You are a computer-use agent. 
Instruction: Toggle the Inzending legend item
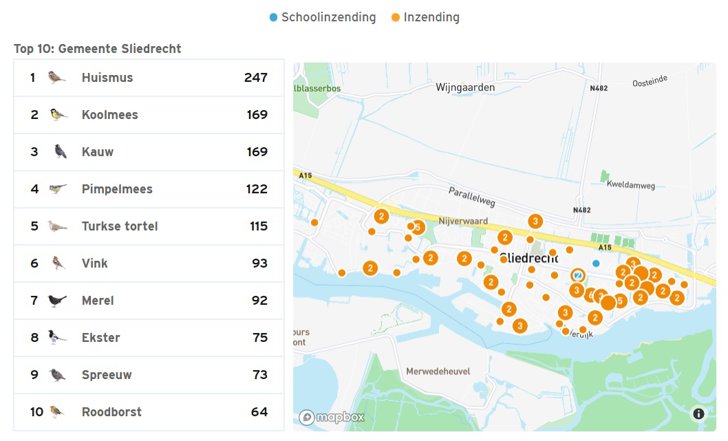pyautogui.click(x=425, y=17)
